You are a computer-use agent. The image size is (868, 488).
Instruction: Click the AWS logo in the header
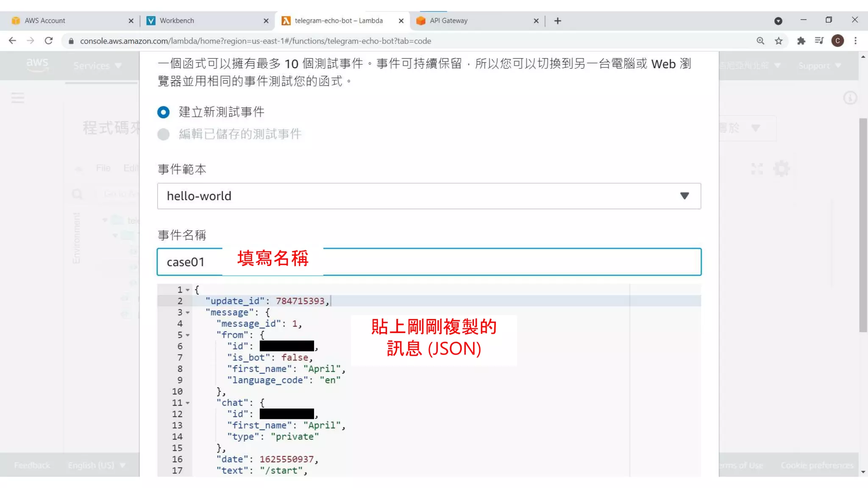[x=37, y=65]
